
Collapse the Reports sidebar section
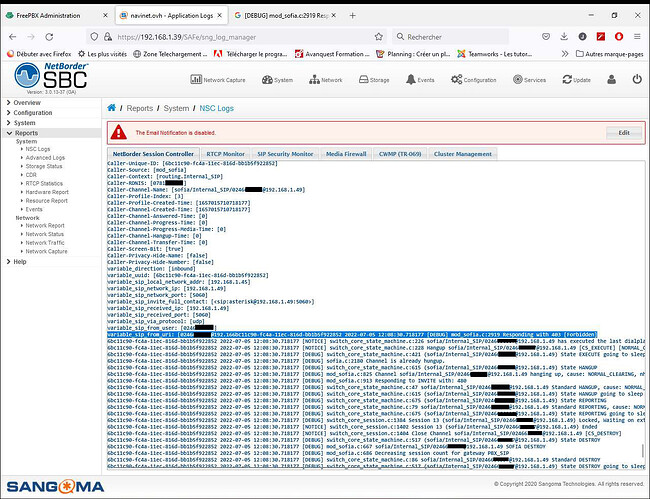point(22,133)
